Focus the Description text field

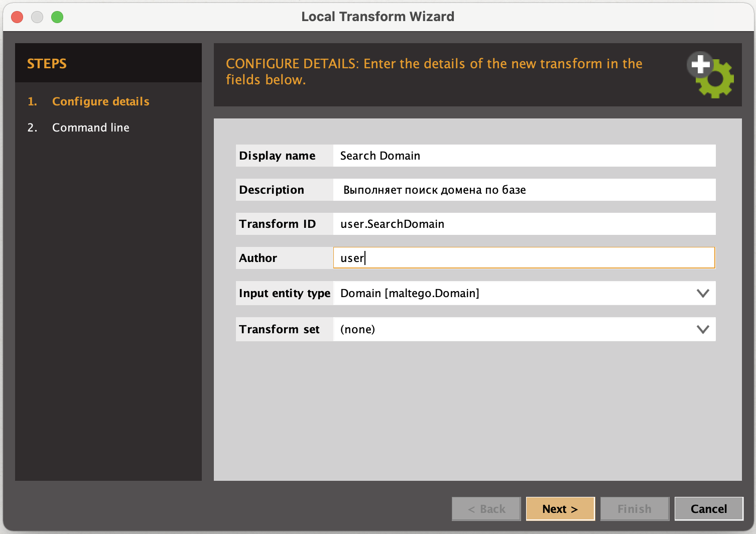pyautogui.click(x=524, y=190)
